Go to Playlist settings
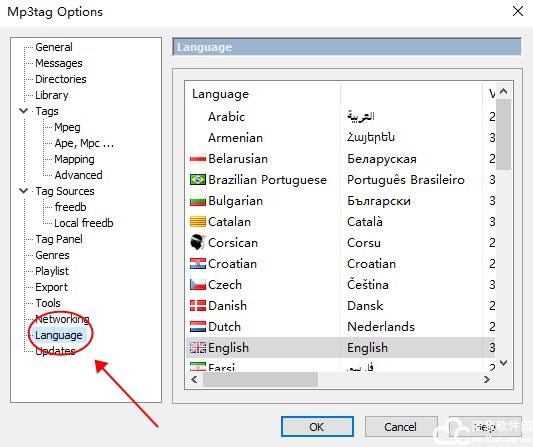The image size is (533, 447). pyautogui.click(x=52, y=271)
